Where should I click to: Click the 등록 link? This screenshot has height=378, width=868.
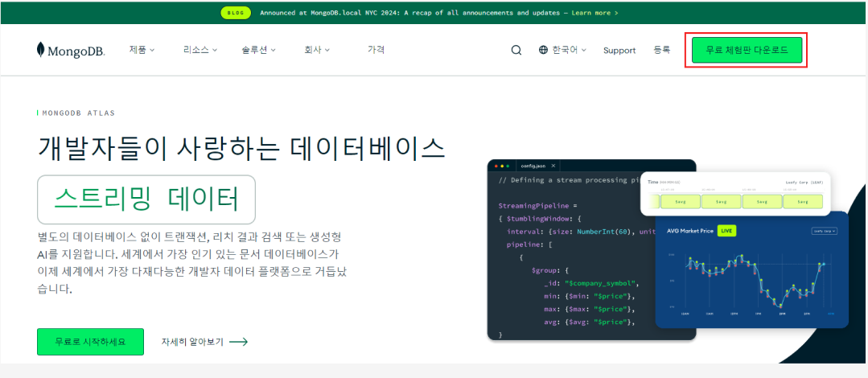point(661,50)
